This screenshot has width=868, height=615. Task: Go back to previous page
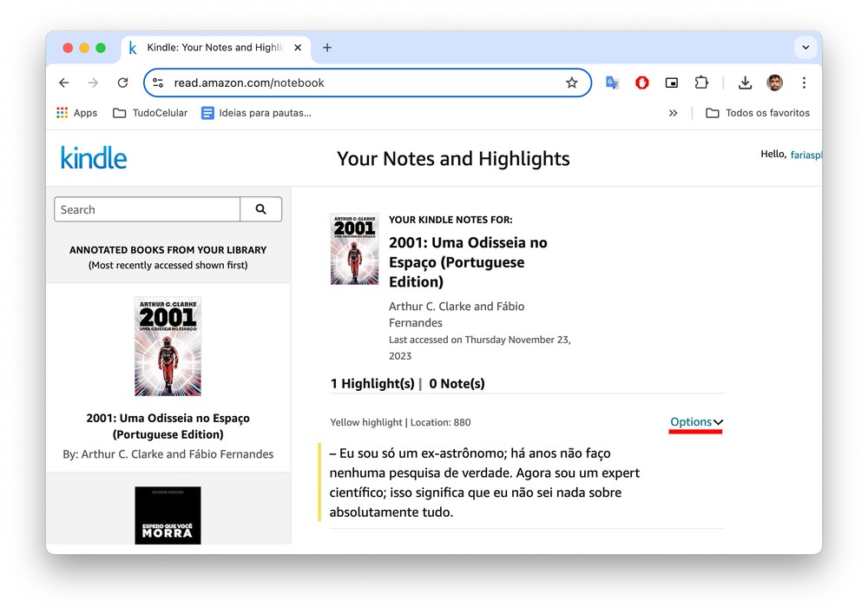pos(63,83)
